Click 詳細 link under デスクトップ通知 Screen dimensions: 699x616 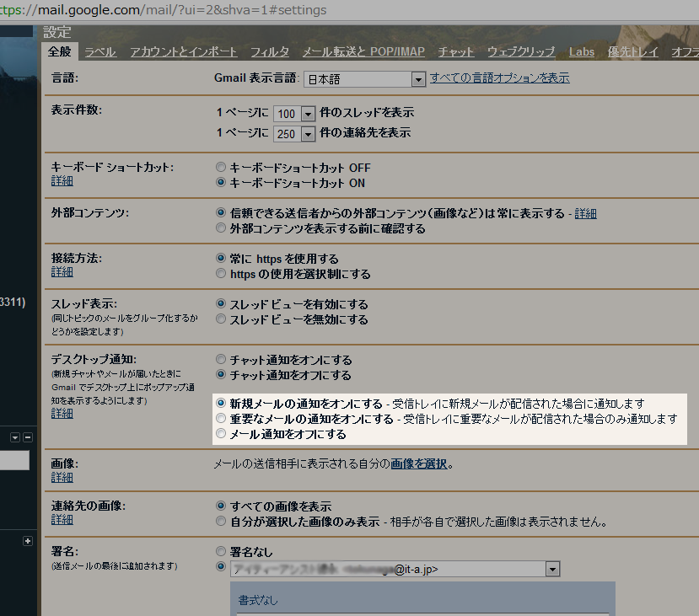62,414
